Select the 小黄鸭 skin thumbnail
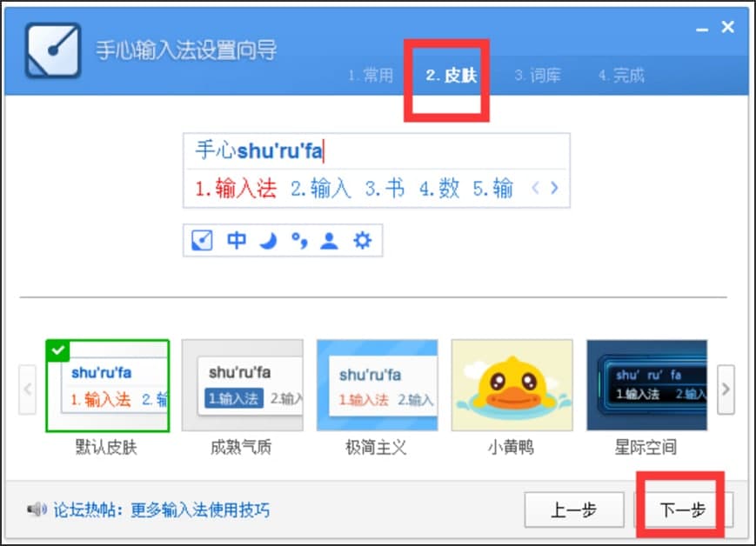This screenshot has height=546, width=756. pyautogui.click(x=512, y=384)
